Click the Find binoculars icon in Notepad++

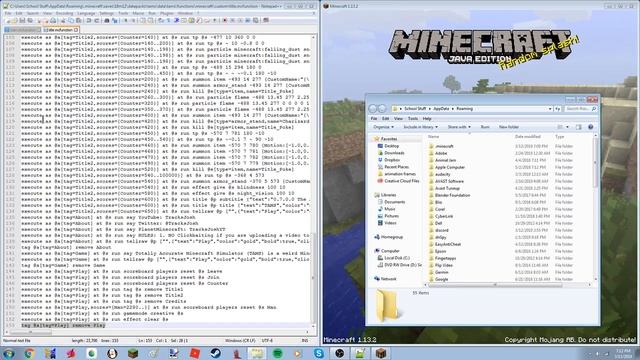(107, 20)
